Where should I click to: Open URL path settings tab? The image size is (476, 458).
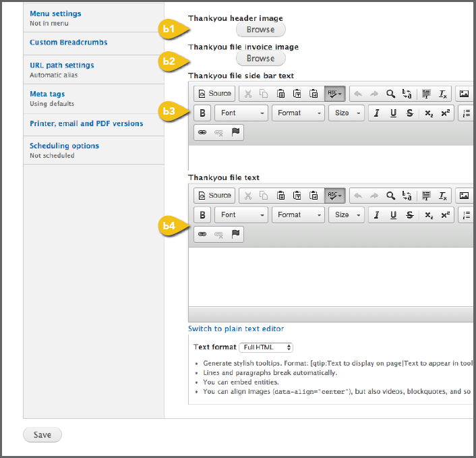[x=94, y=69]
